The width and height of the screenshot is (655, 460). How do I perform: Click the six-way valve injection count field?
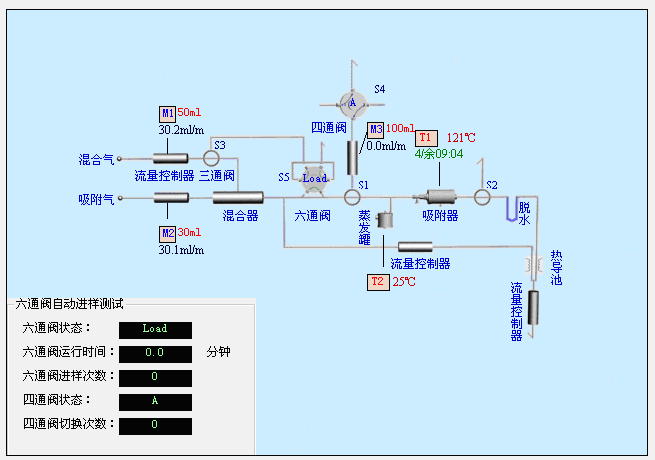[155, 378]
